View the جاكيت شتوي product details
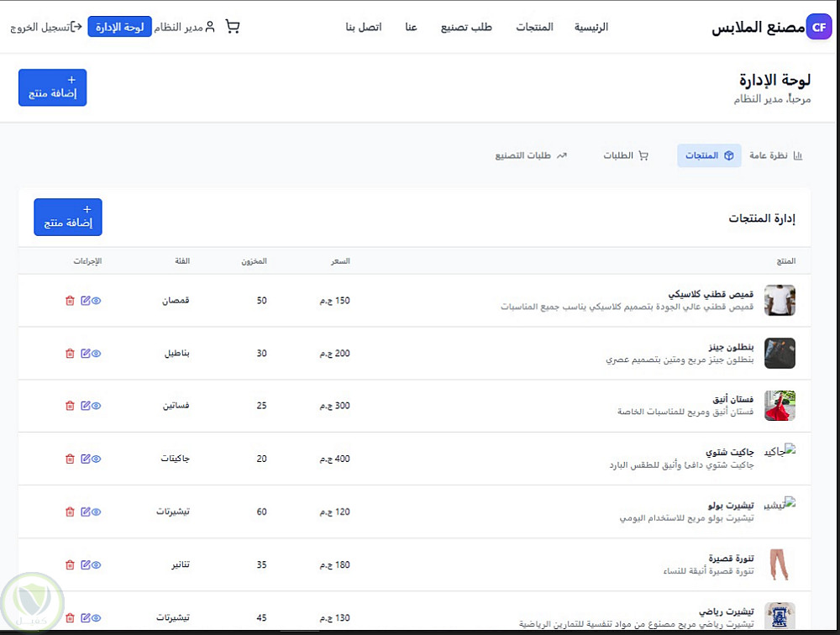 [96, 459]
